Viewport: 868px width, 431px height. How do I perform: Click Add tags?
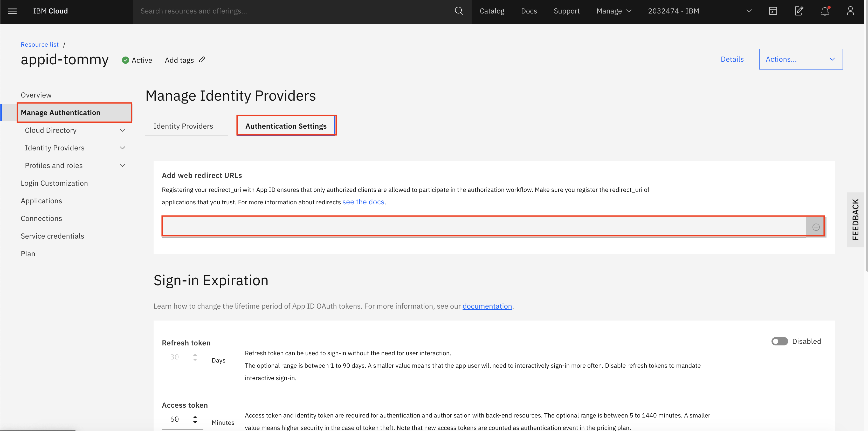(x=179, y=60)
